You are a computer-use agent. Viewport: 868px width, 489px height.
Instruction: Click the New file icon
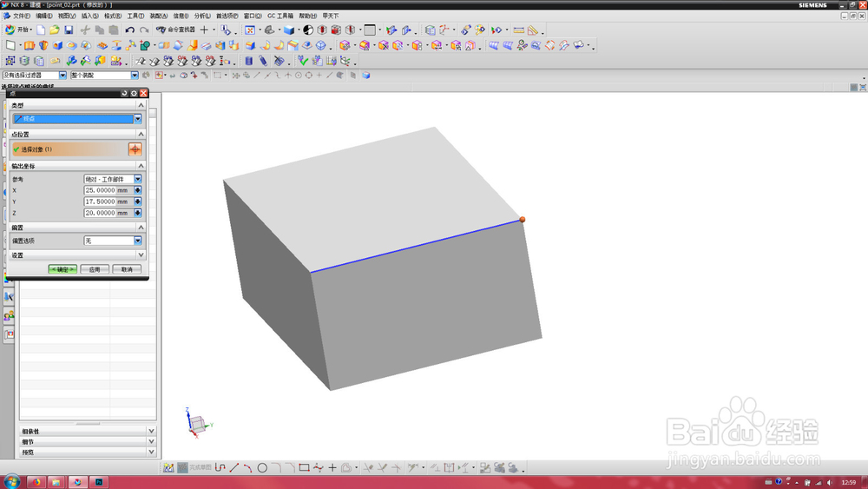41,30
